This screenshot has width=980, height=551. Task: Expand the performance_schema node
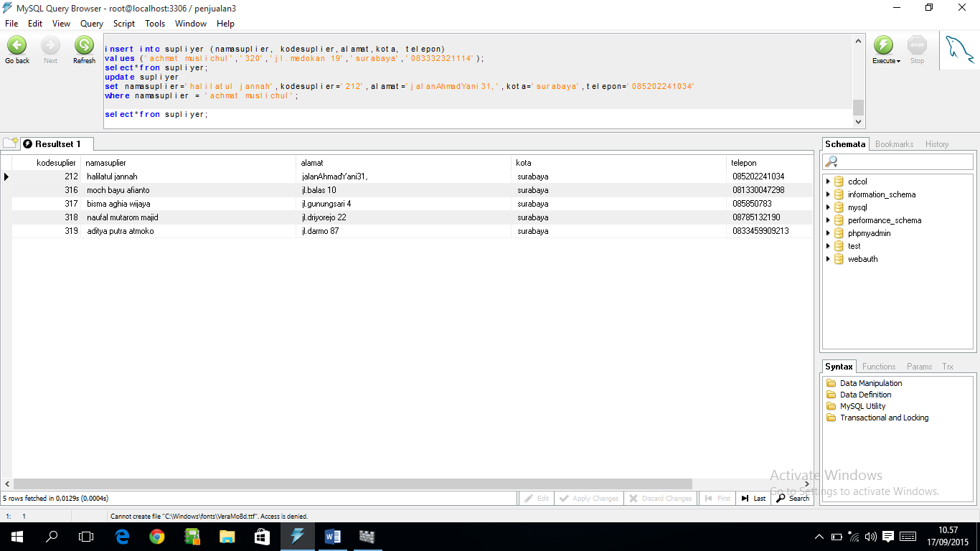[x=828, y=220]
